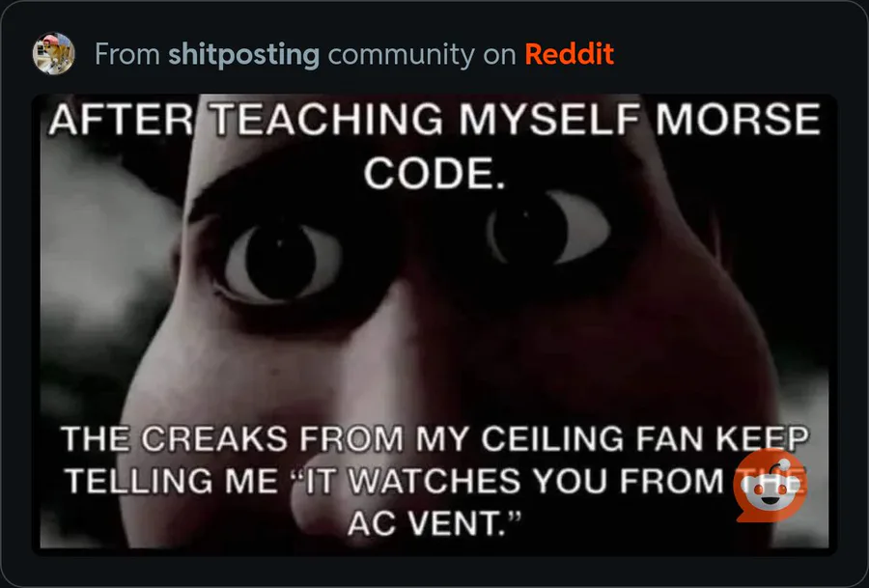Screen dimensions: 869x588
Task: Click the word "From" in the header
Action: coord(127,54)
